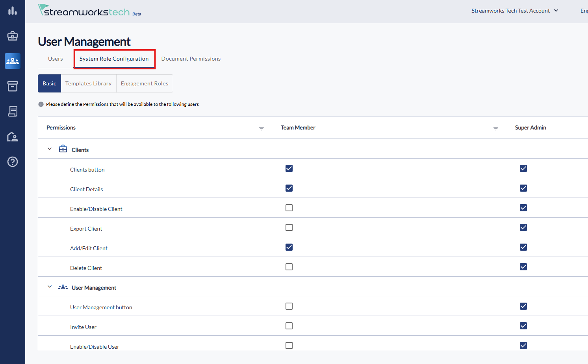Image resolution: width=588 pixels, height=364 pixels.
Task: Enable Invite User for Team Member
Action: coord(289,326)
